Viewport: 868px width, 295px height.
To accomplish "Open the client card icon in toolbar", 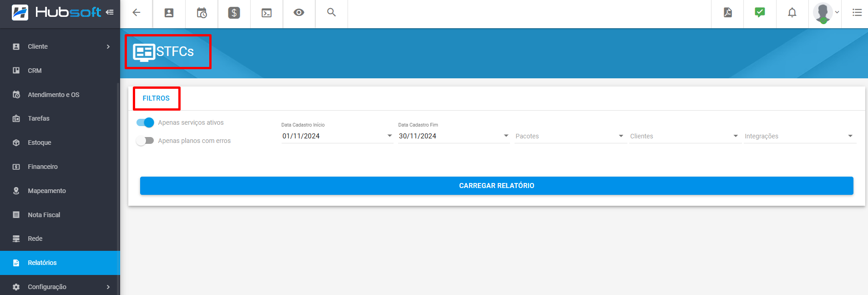I will click(x=169, y=13).
